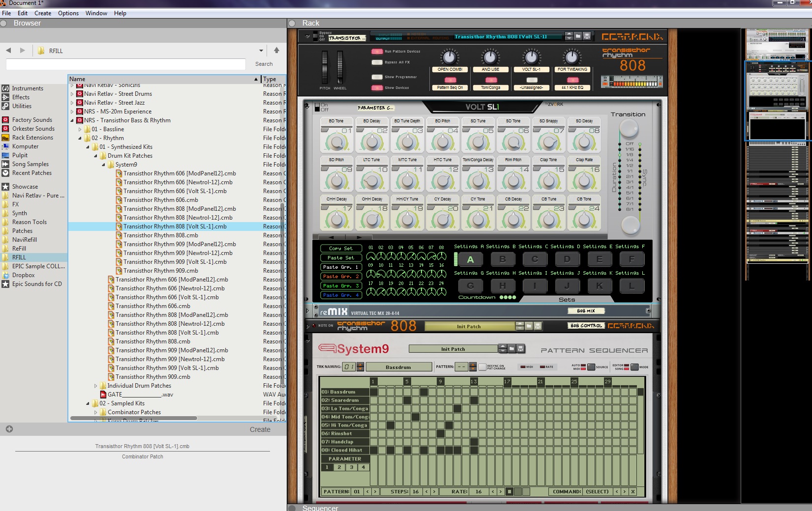Click the browser search input field
This screenshot has width=812, height=511.
point(126,64)
